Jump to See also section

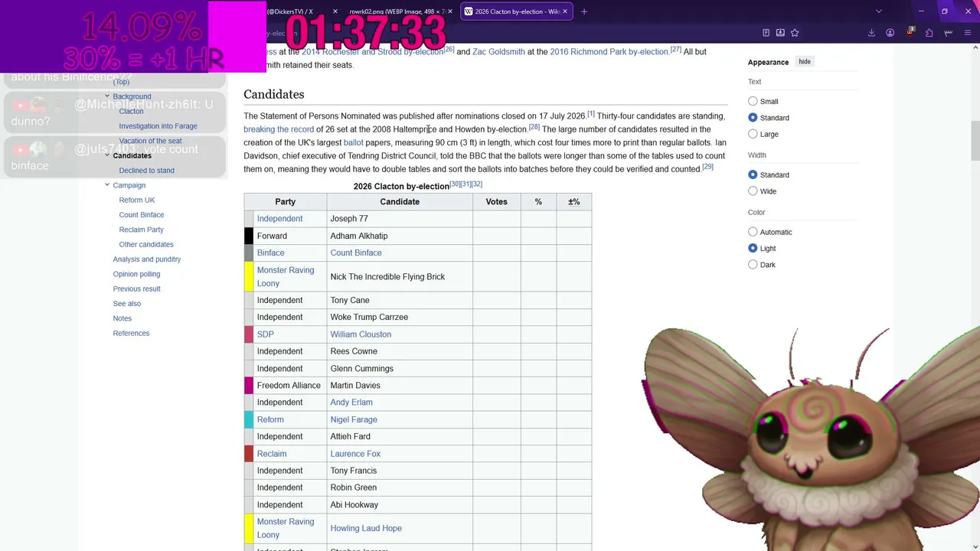click(126, 304)
